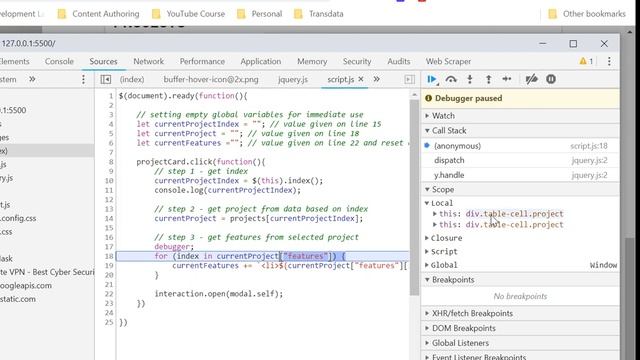
Task: Deactivate breakpoints icon
Action: pos(531,79)
